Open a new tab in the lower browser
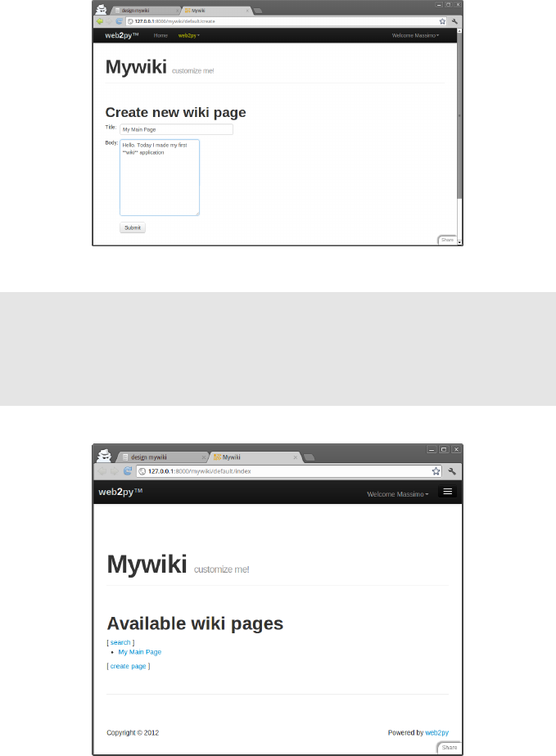The height and width of the screenshot is (756, 556). (x=310, y=457)
